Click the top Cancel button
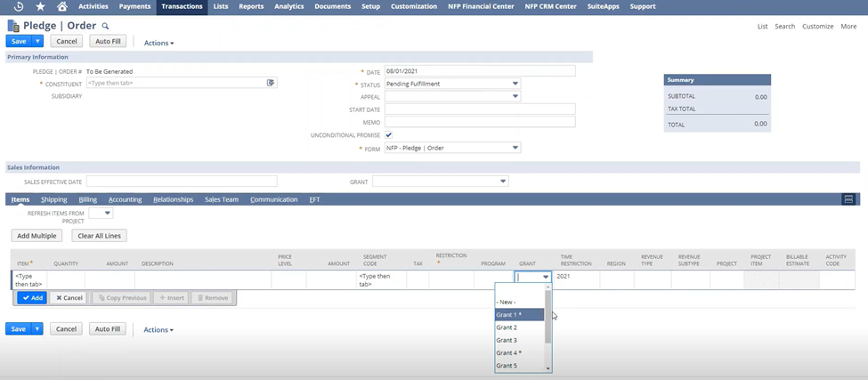The width and height of the screenshot is (868, 380). coord(67,41)
